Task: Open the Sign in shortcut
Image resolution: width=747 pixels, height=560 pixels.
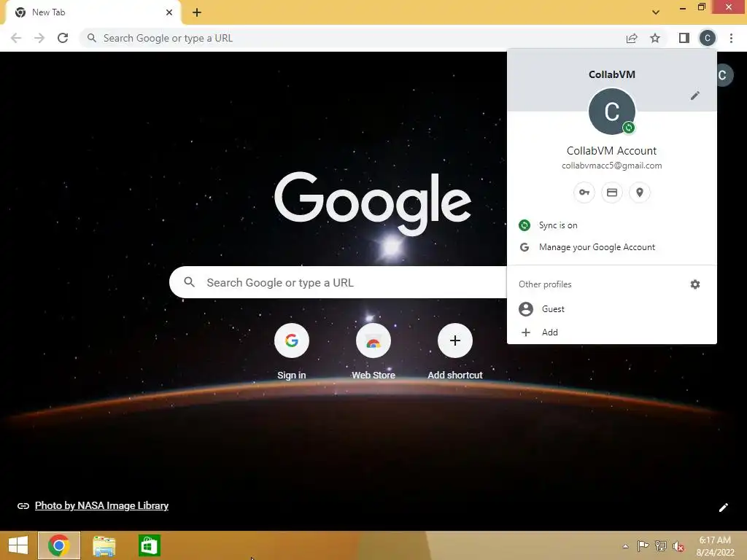Action: 292,351
